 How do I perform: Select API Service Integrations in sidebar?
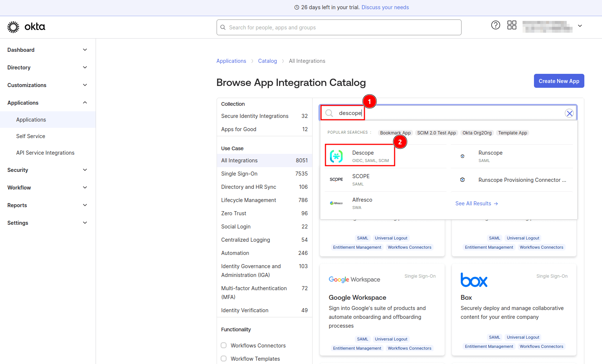[45, 152]
